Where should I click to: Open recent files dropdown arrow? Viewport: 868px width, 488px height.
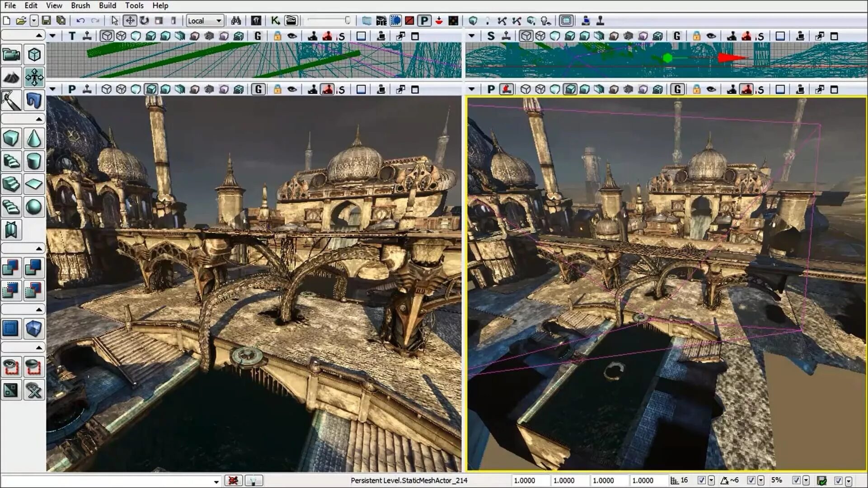pos(34,21)
